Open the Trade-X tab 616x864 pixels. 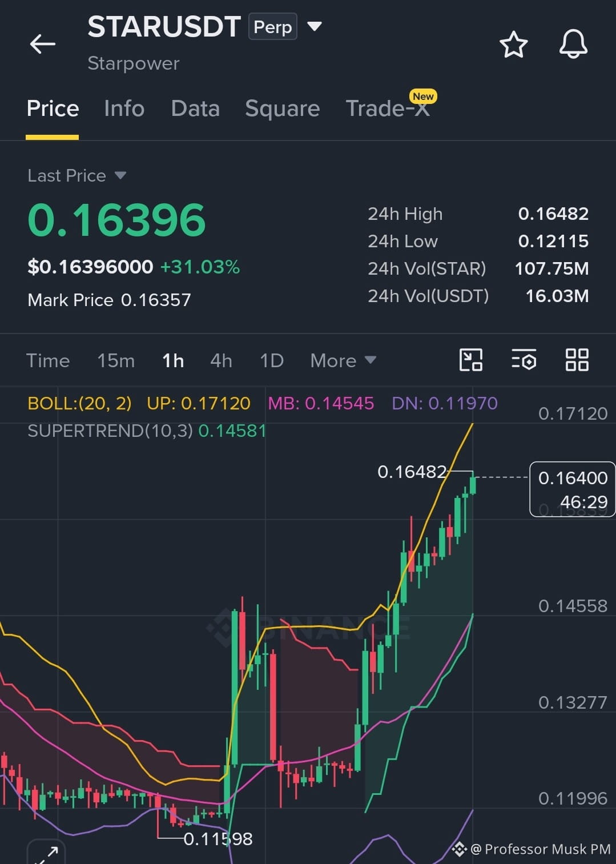[388, 108]
